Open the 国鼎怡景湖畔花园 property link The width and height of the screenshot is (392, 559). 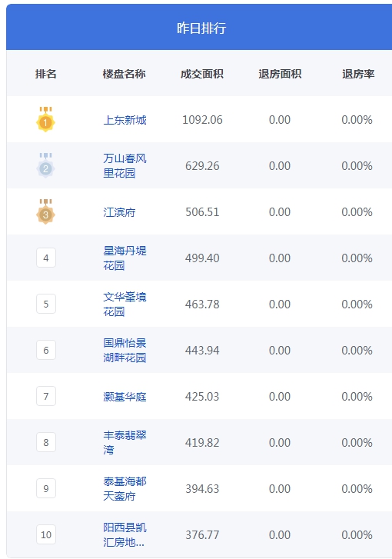(125, 350)
